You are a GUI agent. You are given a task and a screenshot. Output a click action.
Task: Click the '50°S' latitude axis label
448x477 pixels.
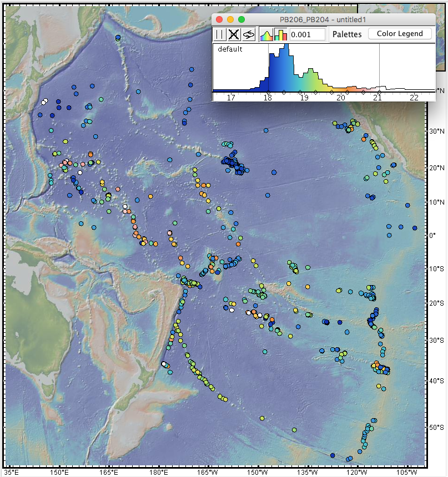click(x=436, y=428)
